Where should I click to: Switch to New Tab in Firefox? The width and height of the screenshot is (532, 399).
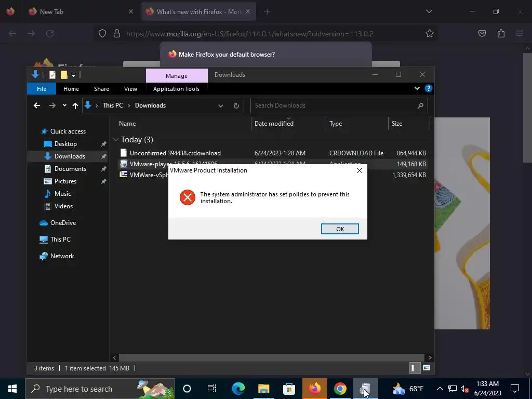81,12
